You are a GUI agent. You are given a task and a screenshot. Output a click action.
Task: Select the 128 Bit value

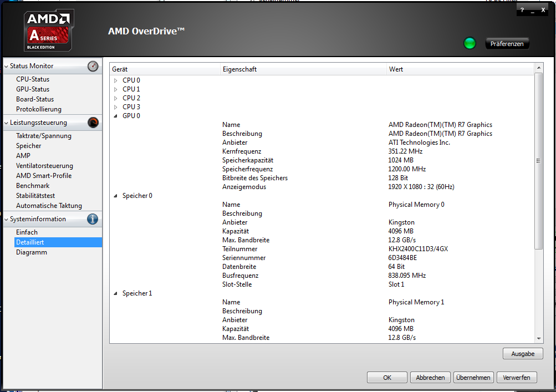398,178
